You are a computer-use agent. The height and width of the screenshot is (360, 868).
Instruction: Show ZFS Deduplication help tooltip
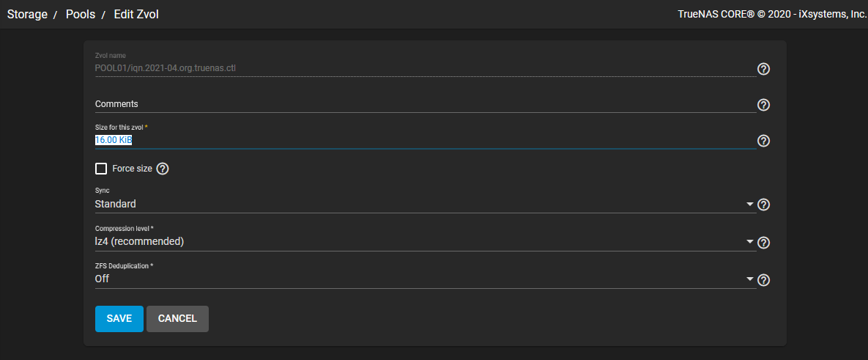763,279
